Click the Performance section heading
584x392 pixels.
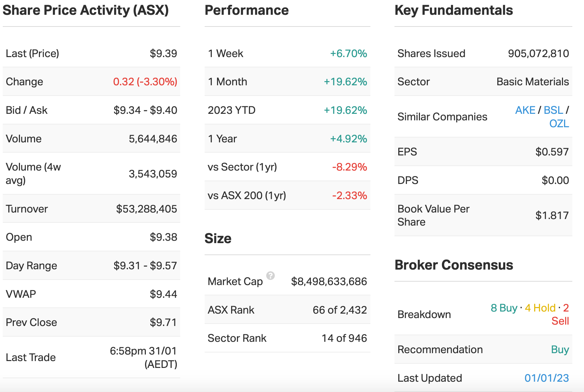pos(247,10)
